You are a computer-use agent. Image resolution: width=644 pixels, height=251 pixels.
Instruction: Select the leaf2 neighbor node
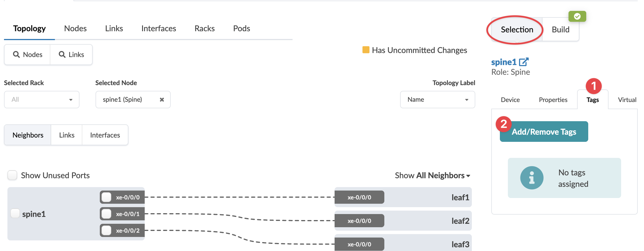point(460,221)
